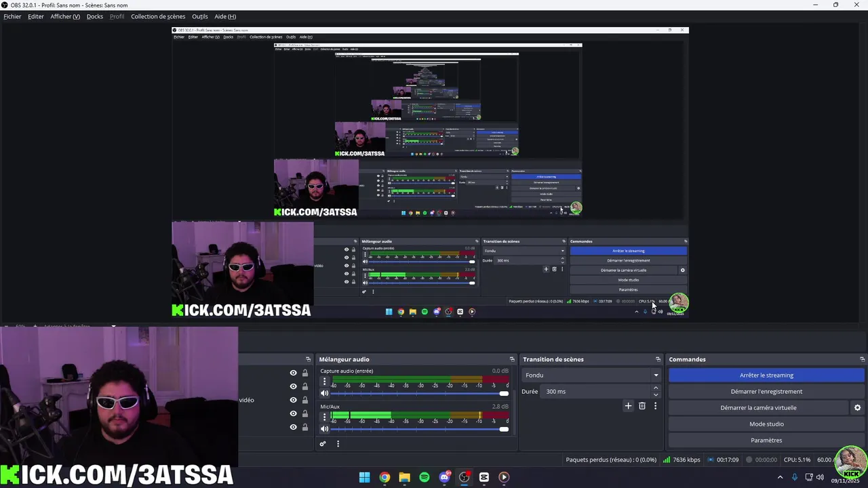
Task: Toggle the lock of the vidéo source
Action: (304, 400)
